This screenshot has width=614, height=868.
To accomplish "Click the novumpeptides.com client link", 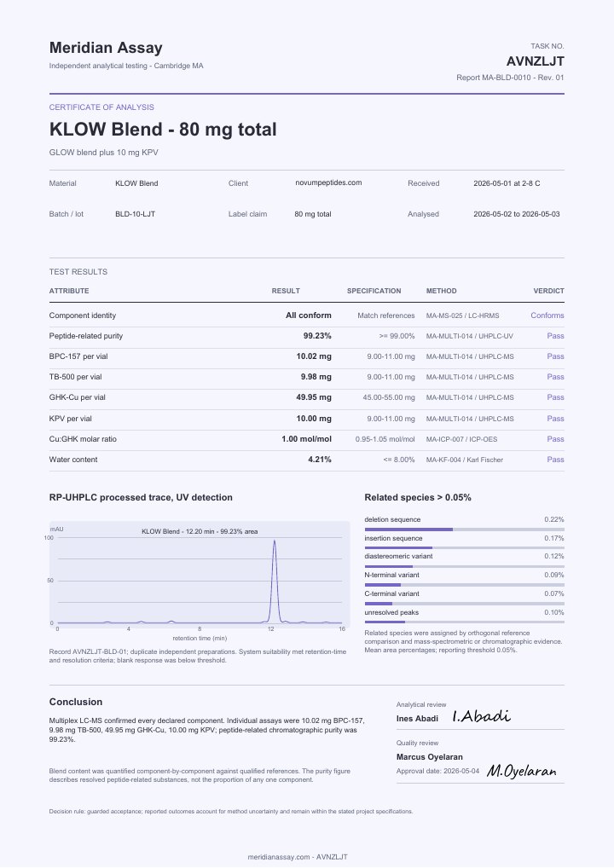I will point(328,182).
